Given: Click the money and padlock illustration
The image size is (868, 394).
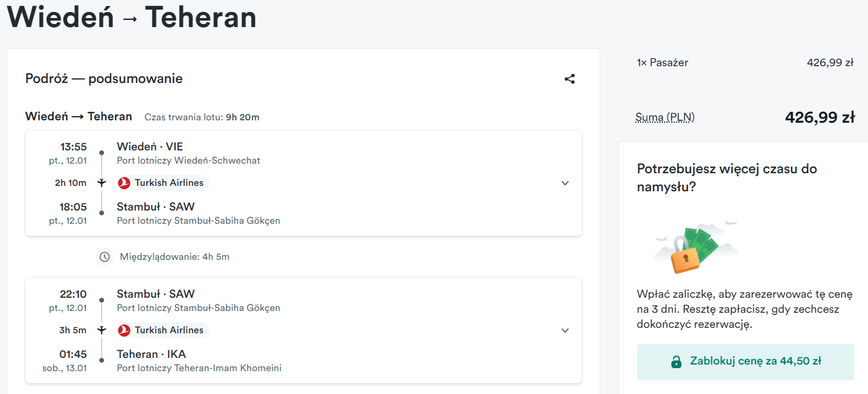Looking at the screenshot, I should click(x=696, y=247).
